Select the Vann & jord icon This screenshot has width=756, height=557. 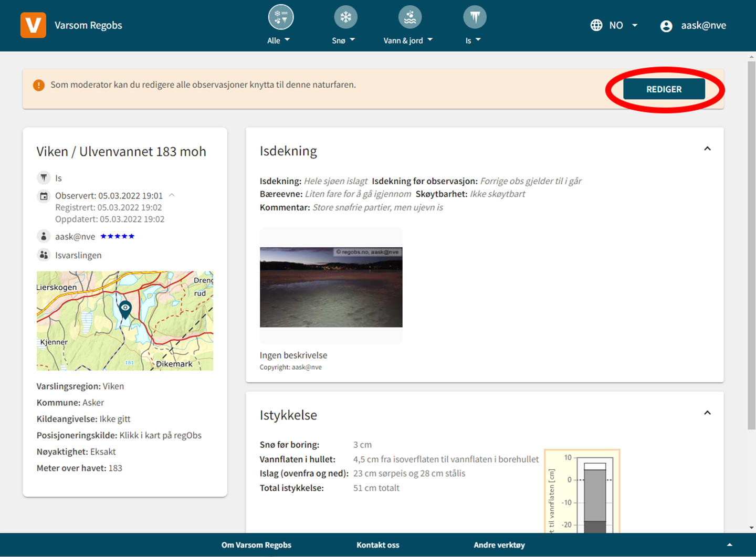409,17
